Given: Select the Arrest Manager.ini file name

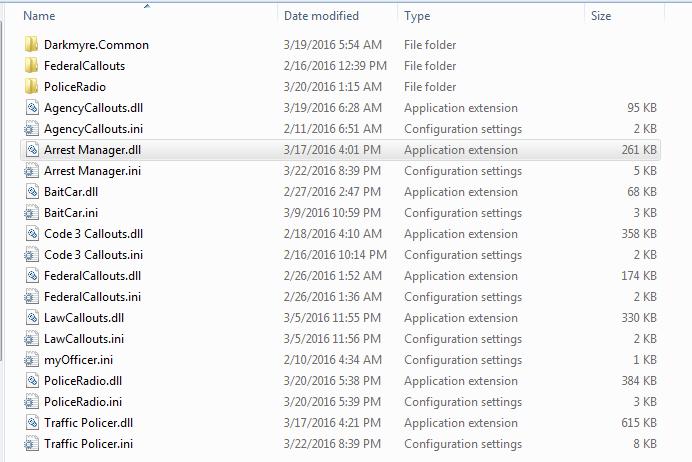Looking at the screenshot, I should point(92,171).
